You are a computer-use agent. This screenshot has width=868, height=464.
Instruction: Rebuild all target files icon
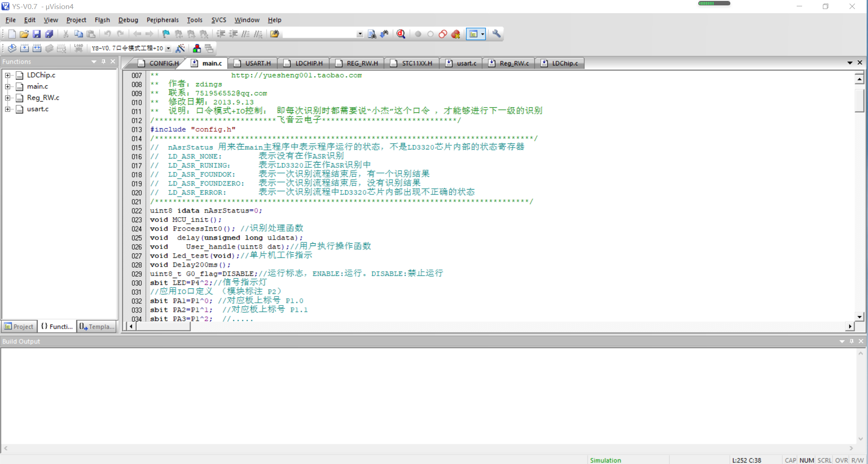(x=37, y=48)
